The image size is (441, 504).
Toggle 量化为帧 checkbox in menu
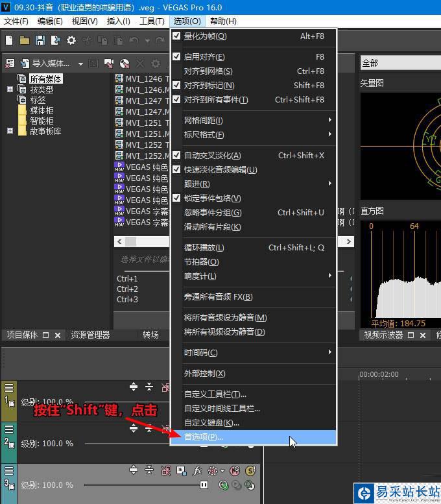176,36
